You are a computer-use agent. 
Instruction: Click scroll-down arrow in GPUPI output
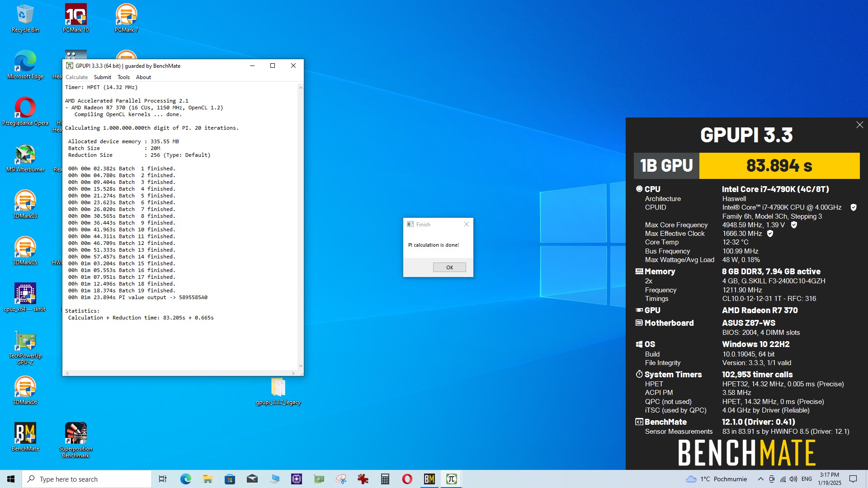301,366
